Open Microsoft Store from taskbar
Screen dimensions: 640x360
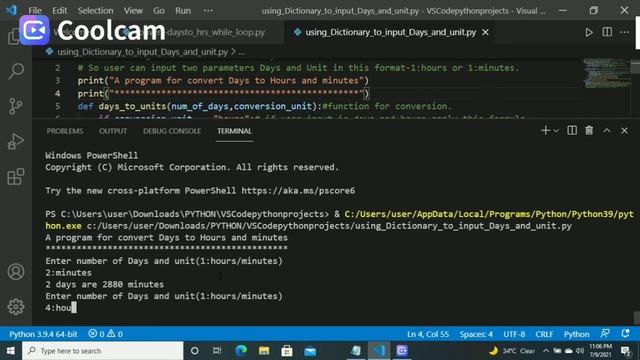pos(287,351)
